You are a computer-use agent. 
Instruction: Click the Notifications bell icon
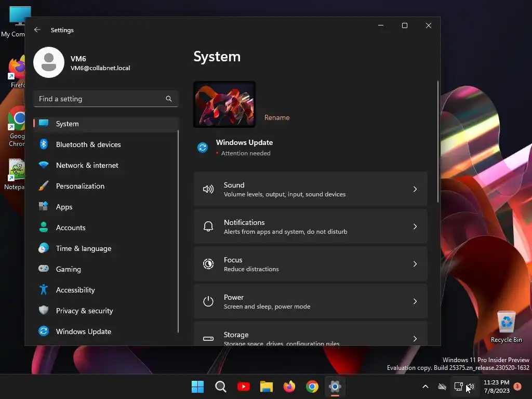(208, 227)
